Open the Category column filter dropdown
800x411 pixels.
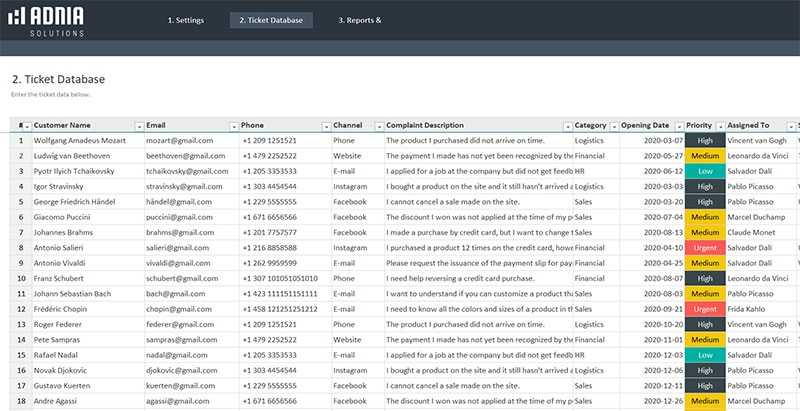(614, 126)
